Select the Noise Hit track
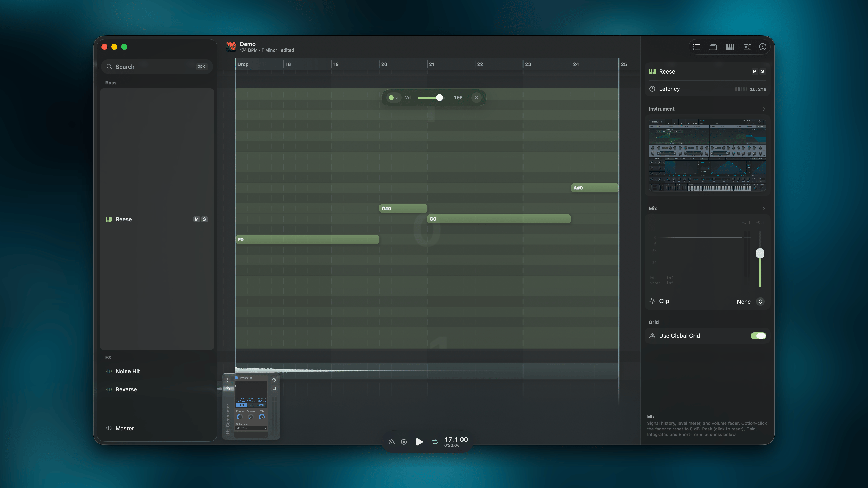This screenshot has height=488, width=868. tap(157, 371)
